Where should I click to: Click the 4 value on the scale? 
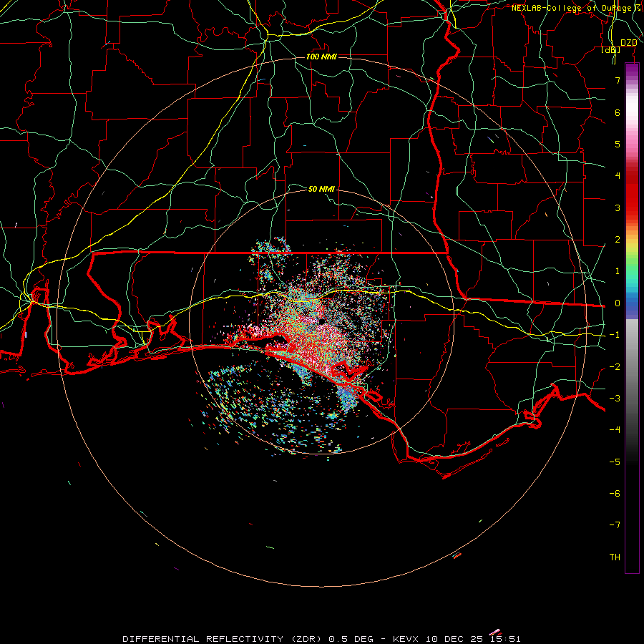tap(618, 176)
